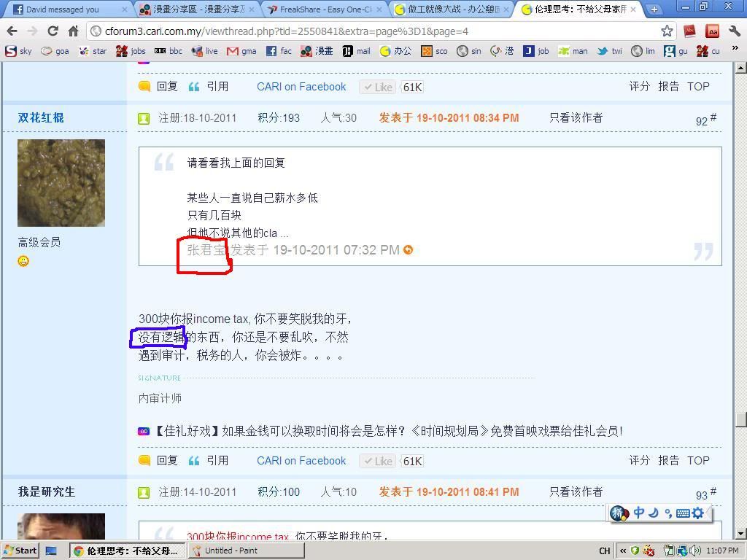Open the Chrome wrench menu
This screenshot has height=560, width=747.
[x=734, y=31]
